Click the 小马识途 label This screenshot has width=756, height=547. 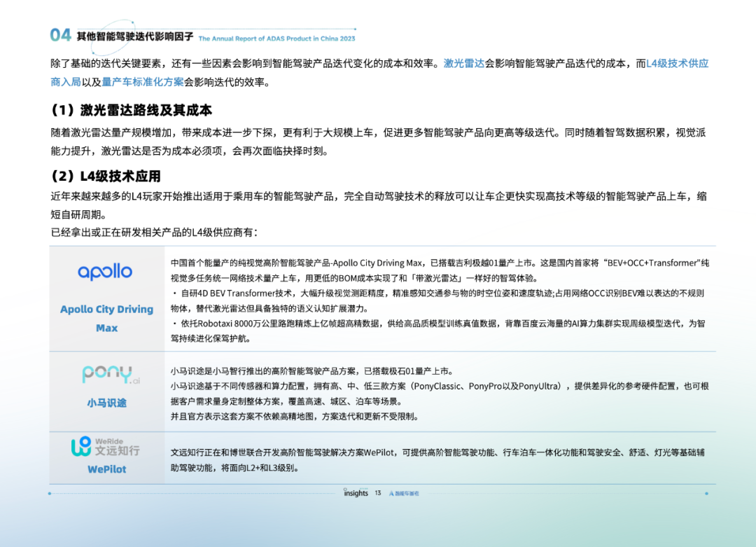[106, 403]
